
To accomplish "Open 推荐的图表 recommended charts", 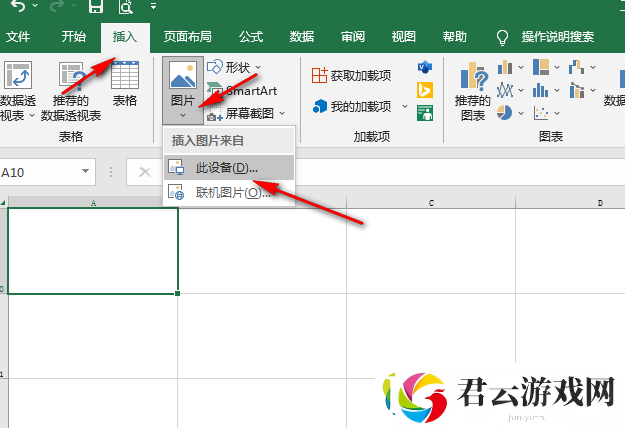I will coord(473,91).
